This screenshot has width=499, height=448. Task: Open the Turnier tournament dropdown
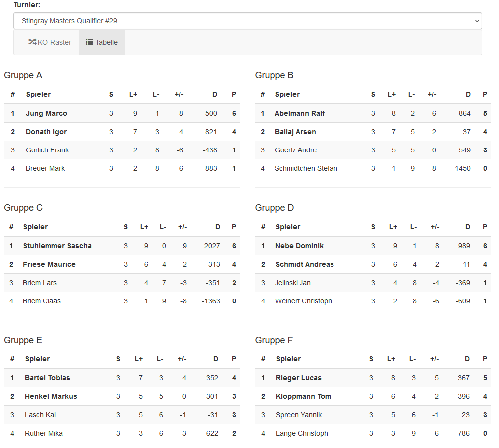(247, 21)
